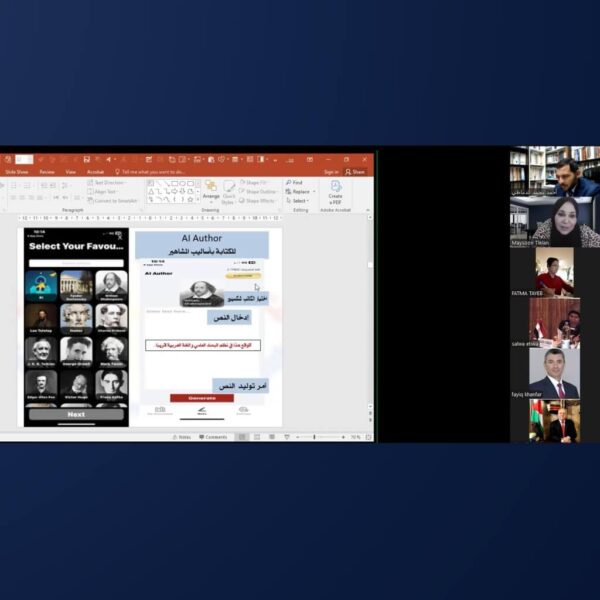Click the Create a PDF Acrobat icon

click(335, 190)
